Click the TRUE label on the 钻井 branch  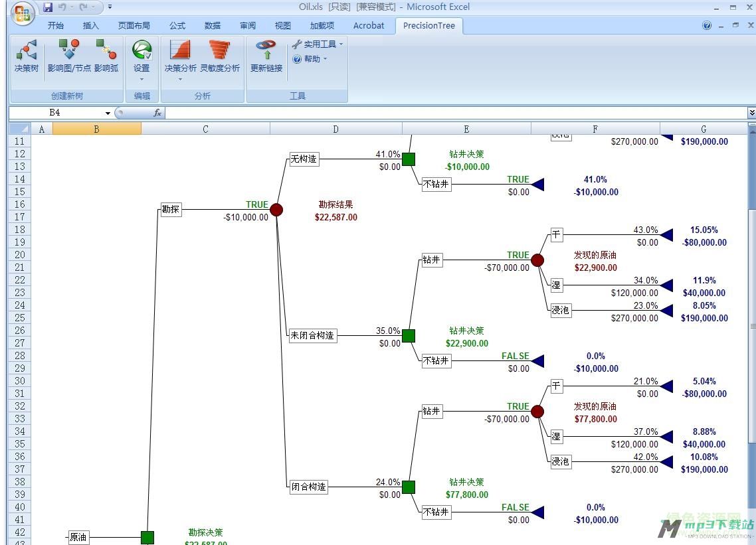tap(518, 254)
